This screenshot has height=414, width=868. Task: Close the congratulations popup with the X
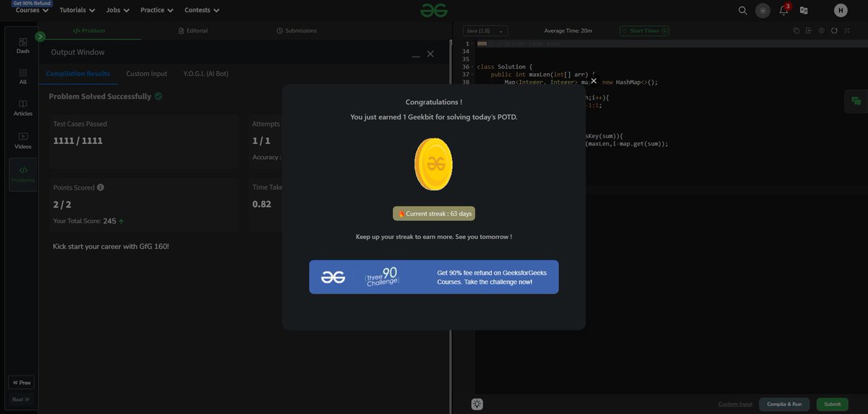(593, 81)
